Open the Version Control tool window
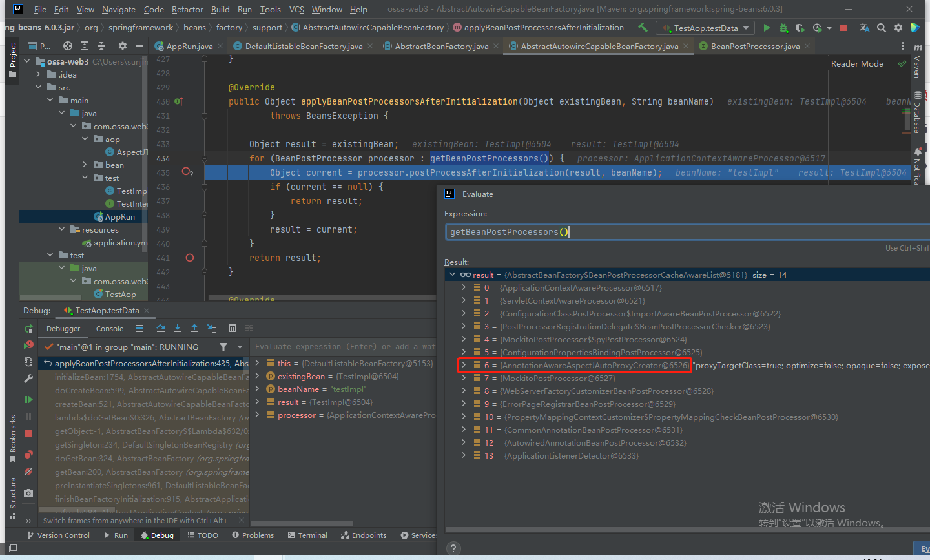The image size is (930, 560). click(57, 535)
